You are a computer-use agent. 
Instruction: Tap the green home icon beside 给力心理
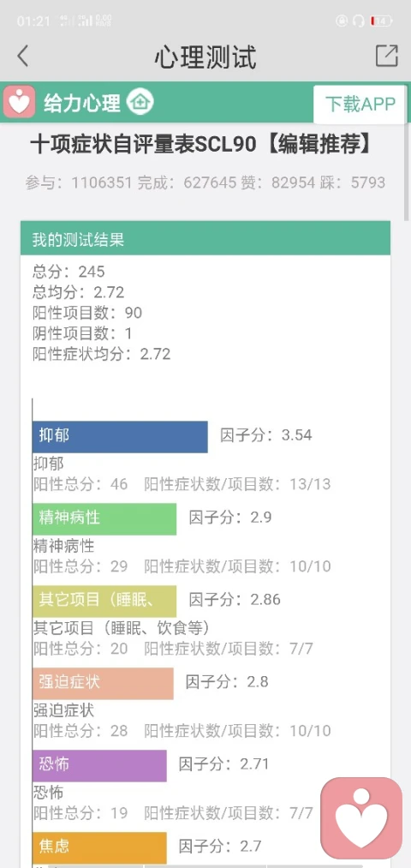coord(140,103)
